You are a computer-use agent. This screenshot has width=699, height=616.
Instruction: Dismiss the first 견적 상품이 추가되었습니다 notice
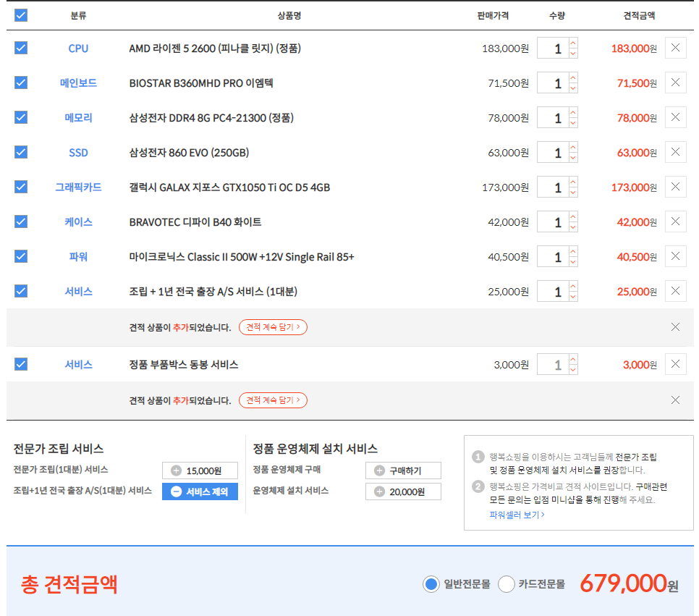click(675, 327)
